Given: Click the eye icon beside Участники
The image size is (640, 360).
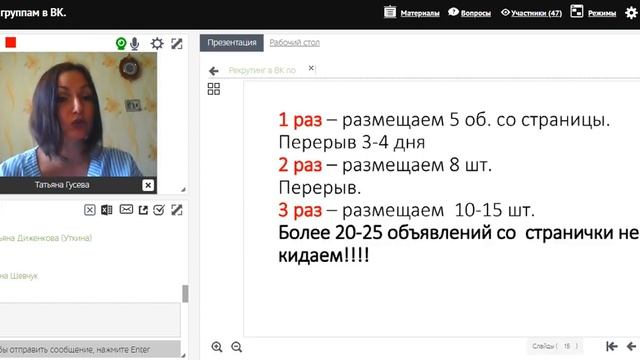Looking at the screenshot, I should 505,12.
